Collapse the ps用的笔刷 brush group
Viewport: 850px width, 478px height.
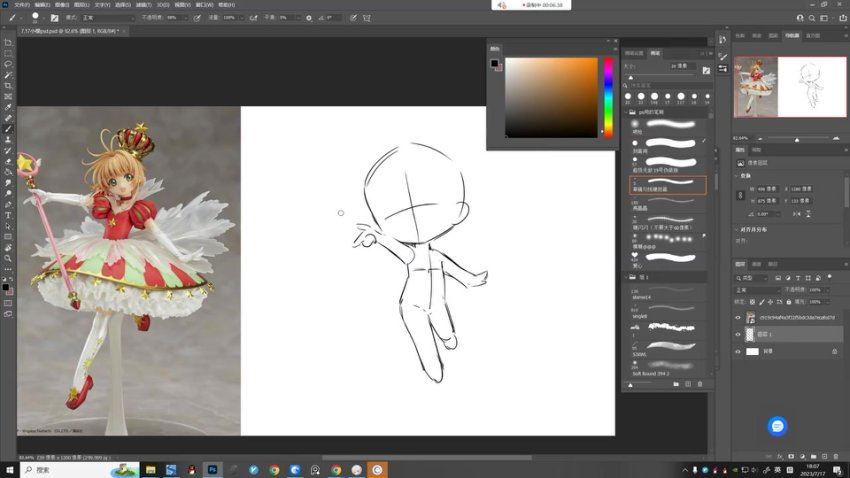pyautogui.click(x=626, y=112)
